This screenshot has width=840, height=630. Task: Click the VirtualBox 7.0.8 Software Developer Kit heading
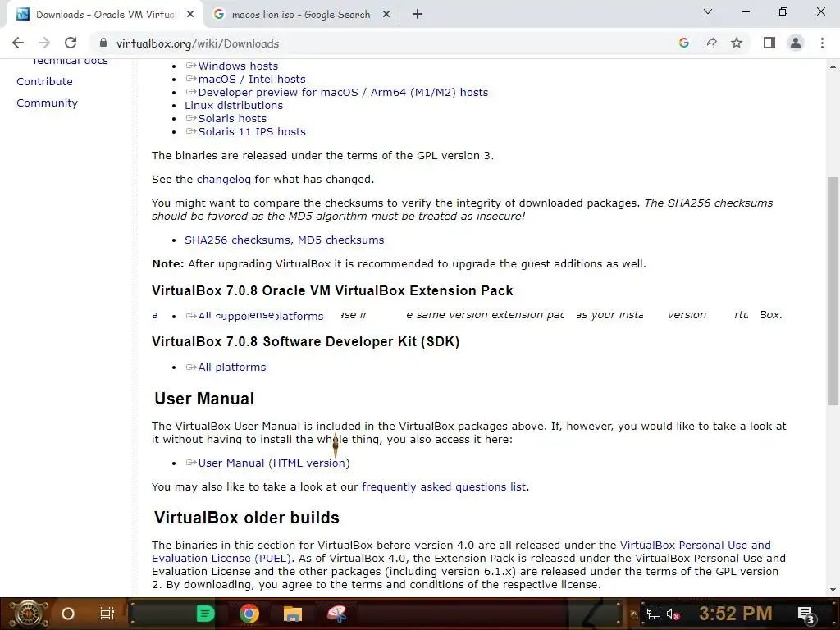tap(305, 342)
